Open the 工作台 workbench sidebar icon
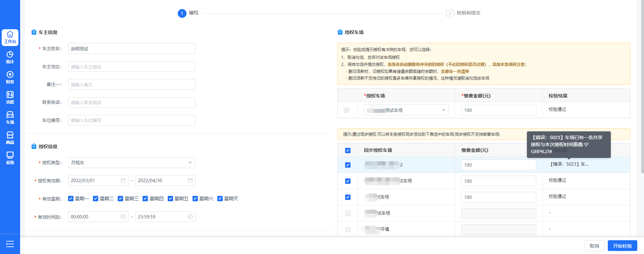Image resolution: width=644 pixels, height=254 pixels. tap(10, 37)
